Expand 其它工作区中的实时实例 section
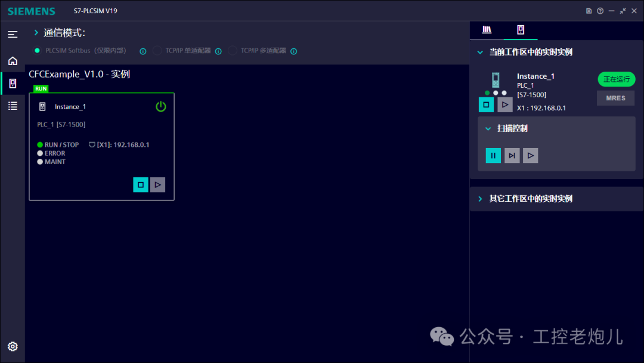 [x=480, y=199]
